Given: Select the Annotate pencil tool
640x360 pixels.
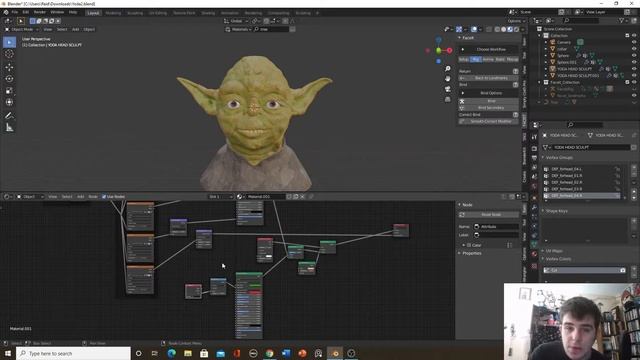Looking at the screenshot, I should tap(9, 116).
